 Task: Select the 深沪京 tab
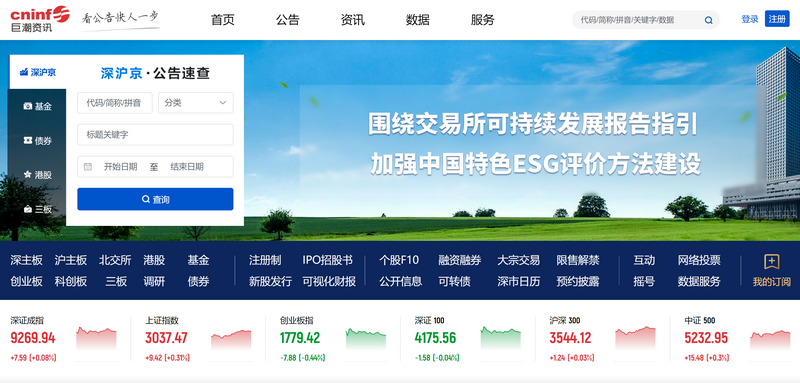coord(38,72)
